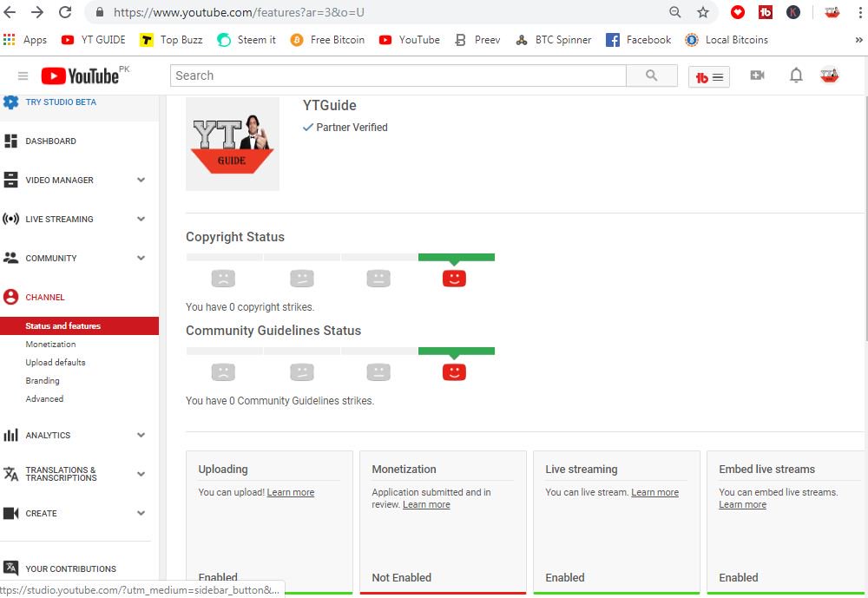Open the BTC Spinner bookmark
This screenshot has height=598, width=868.
553,40
